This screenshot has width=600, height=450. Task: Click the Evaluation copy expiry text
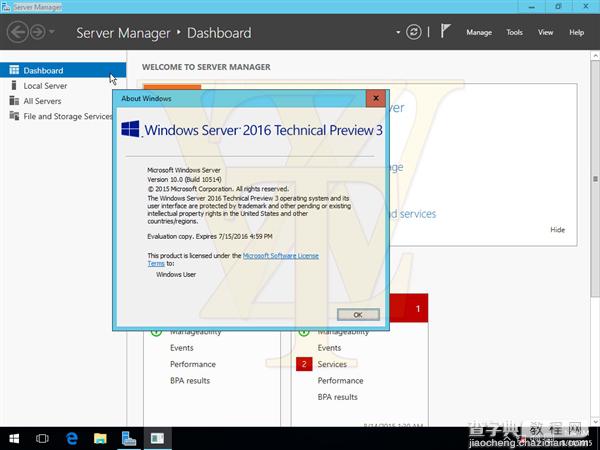(210, 236)
